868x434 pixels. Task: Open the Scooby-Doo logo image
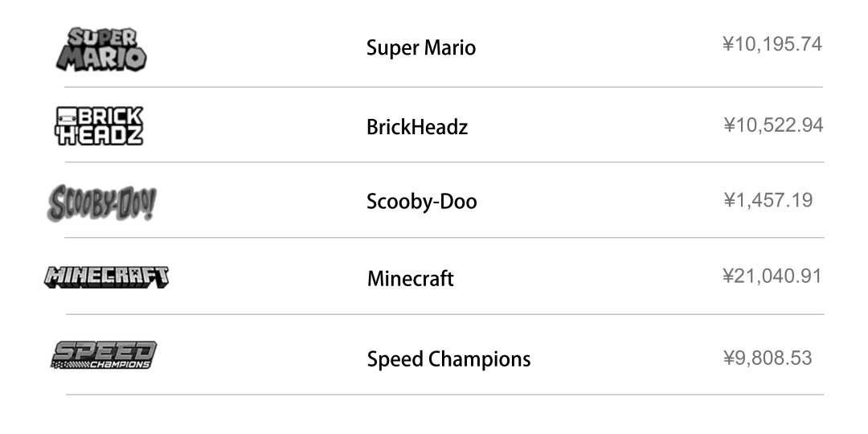(x=101, y=203)
